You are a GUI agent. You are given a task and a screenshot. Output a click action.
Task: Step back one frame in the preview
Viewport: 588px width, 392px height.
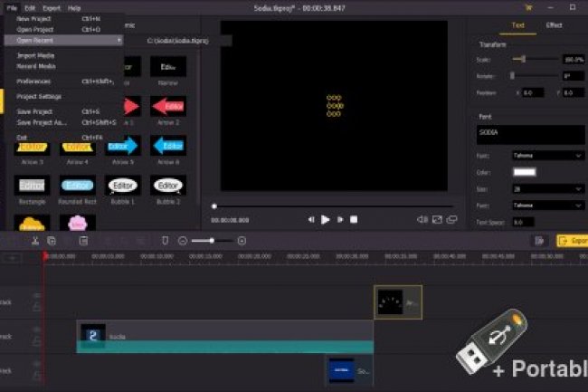point(311,219)
